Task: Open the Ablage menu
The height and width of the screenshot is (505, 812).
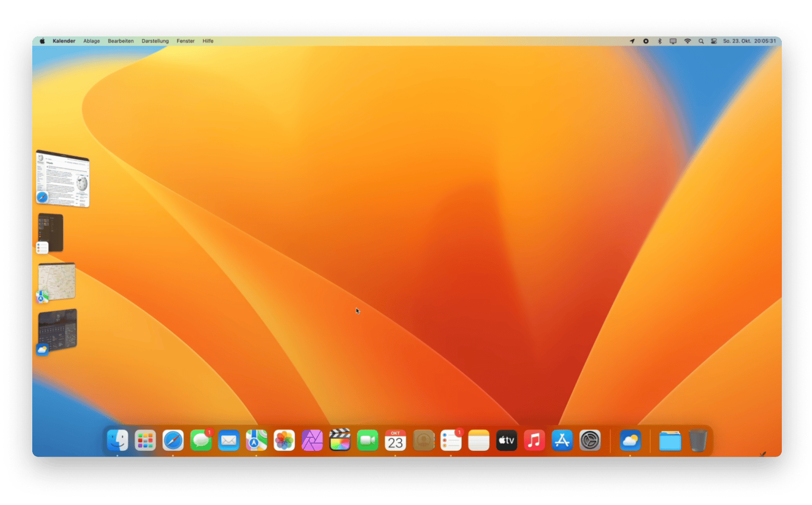Action: pos(92,41)
